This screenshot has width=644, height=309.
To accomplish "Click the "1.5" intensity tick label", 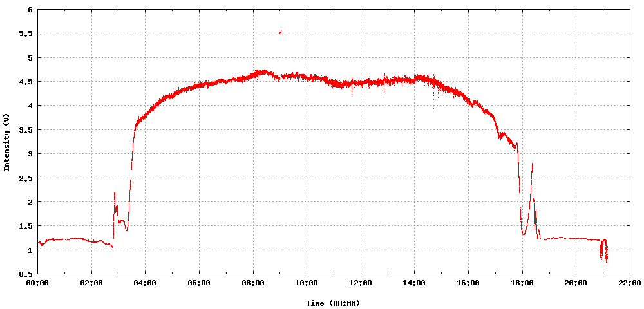I will tap(26, 226).
